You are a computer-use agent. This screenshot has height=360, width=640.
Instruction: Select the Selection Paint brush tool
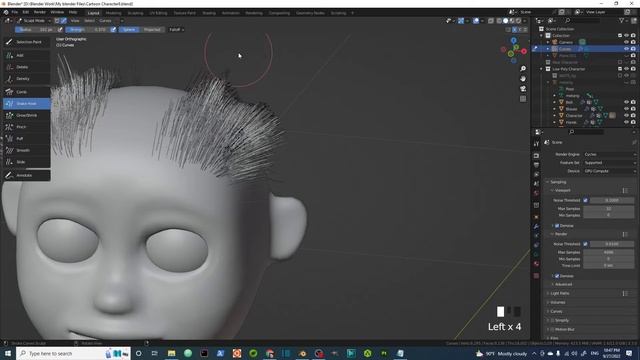(x=27, y=42)
